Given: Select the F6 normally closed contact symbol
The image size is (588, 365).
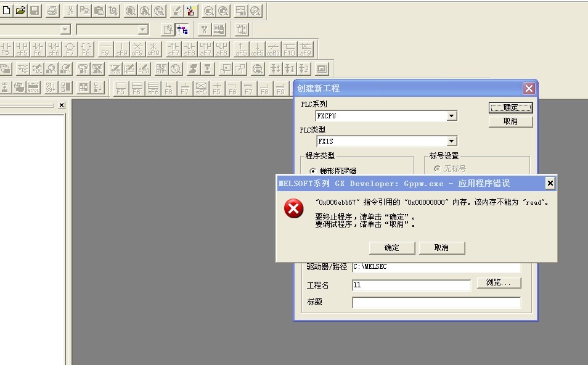Looking at the screenshot, I should 38,49.
